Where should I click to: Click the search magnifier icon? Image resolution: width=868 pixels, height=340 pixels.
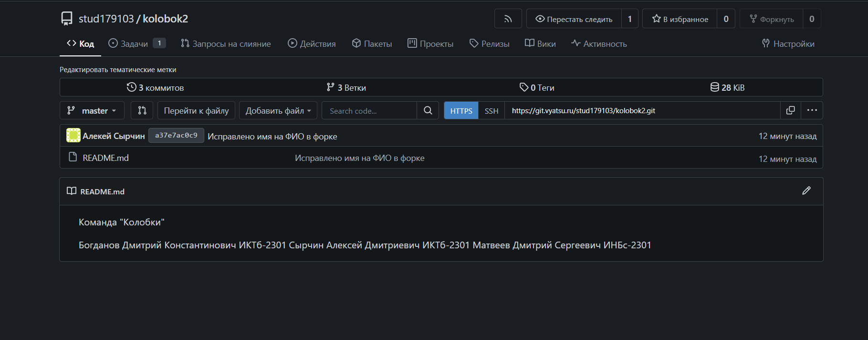428,110
